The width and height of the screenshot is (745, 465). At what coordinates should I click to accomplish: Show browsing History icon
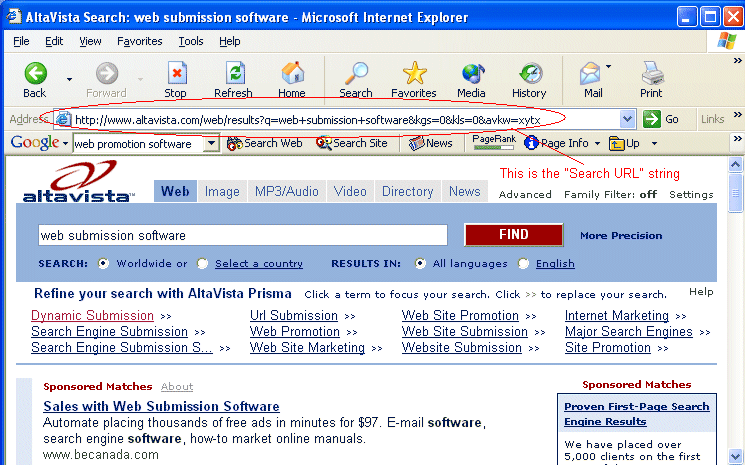530,74
